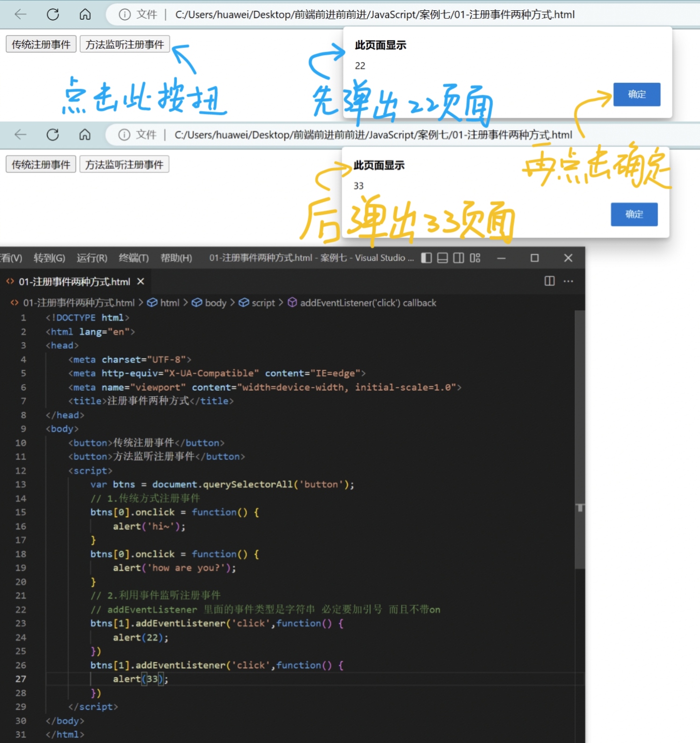Open VS Code 终端(T) menu
Viewport: 700px width, 743px height.
point(134,258)
